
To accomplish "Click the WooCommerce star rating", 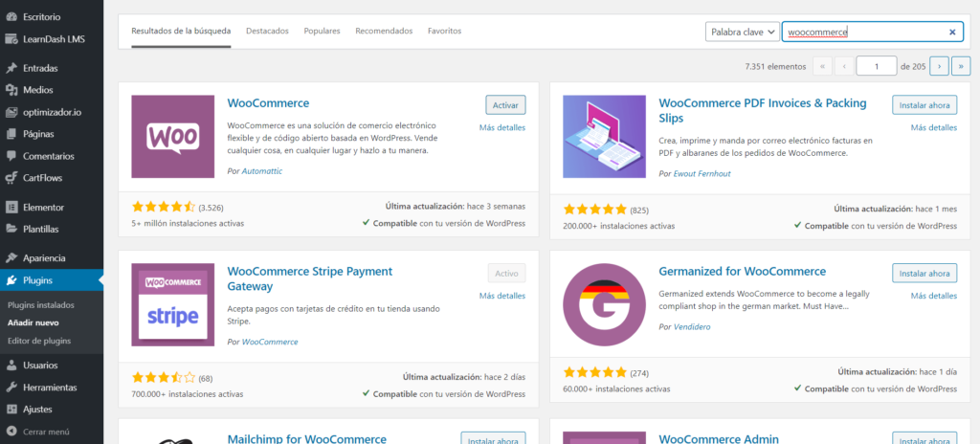I will pyautogui.click(x=163, y=207).
